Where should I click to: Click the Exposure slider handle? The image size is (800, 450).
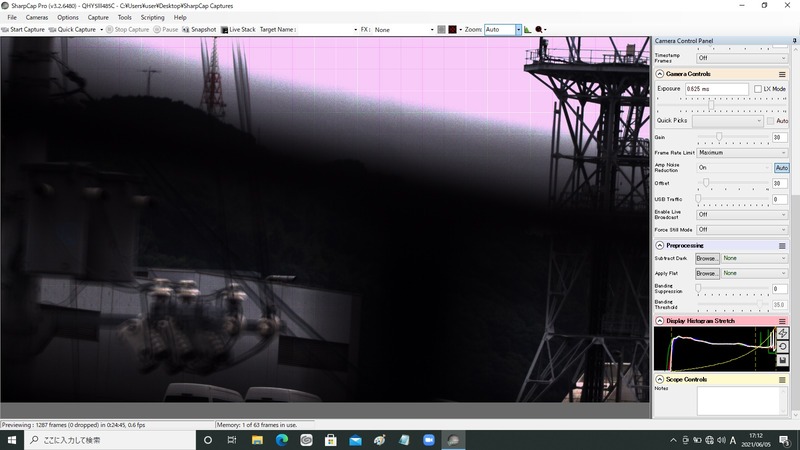711,105
